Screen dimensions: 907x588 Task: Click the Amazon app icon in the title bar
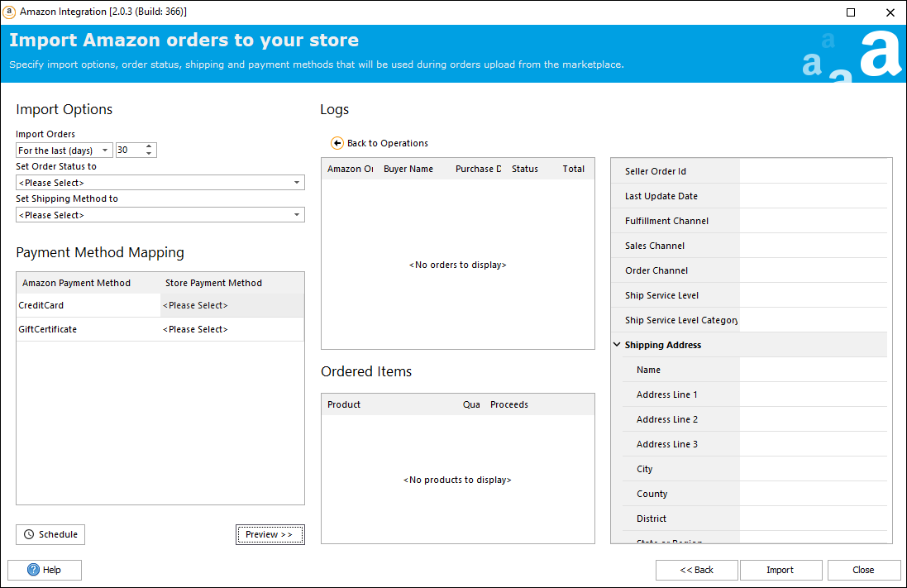(8, 12)
